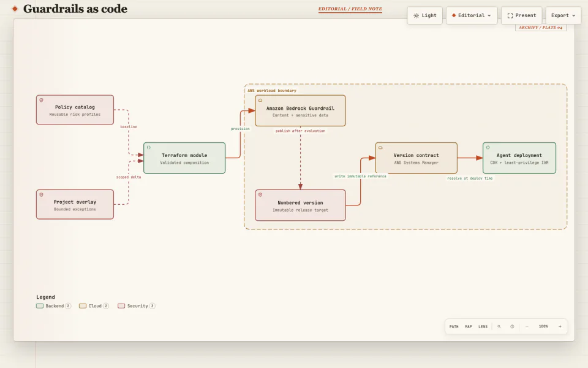Toggle the Security legend filter
The height and width of the screenshot is (368, 588).
pyautogui.click(x=137, y=306)
